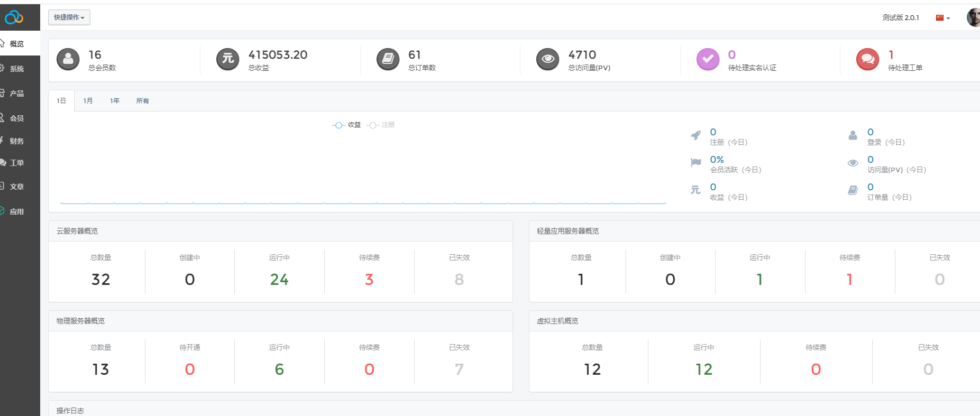Viewport: 980px width, 416px height.
Task: Open the 快捷操作 dropdown
Action: coord(69,17)
